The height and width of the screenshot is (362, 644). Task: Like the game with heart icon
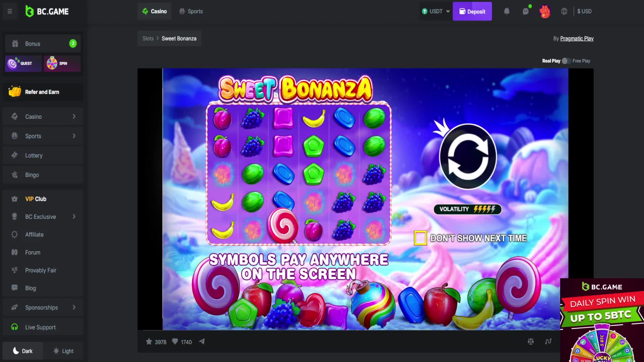[175, 342]
